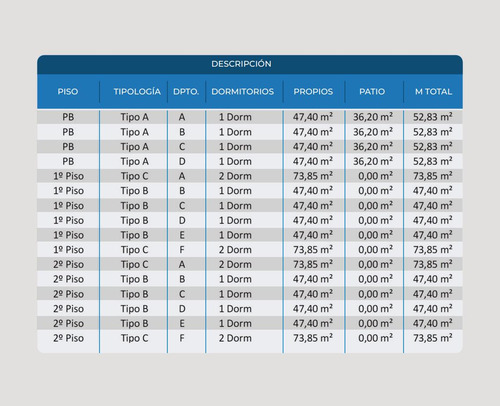Click Dpto. letter 'E' in the 1º Piso row
Image resolution: width=500 pixels, height=406 pixels.
[x=182, y=235]
